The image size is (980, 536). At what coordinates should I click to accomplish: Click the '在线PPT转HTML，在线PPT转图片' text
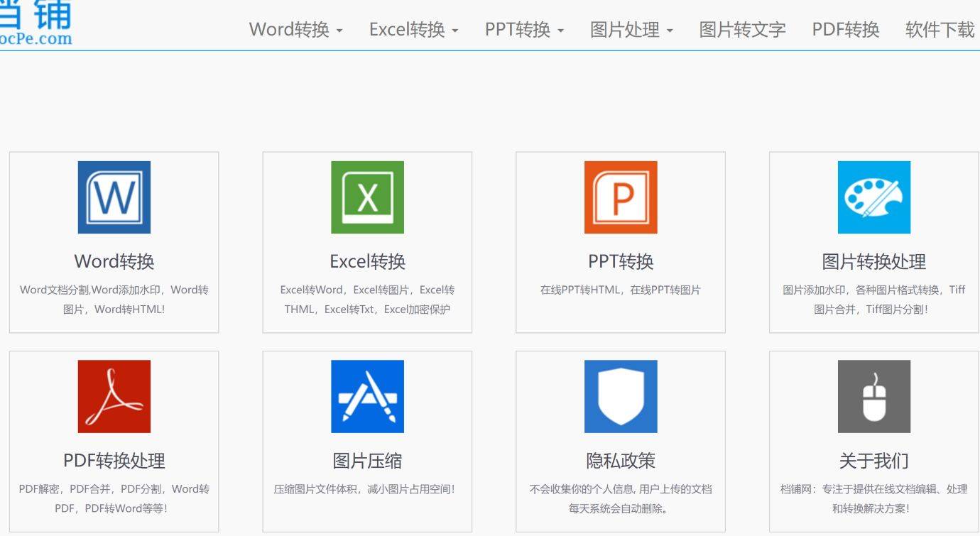tap(621, 290)
